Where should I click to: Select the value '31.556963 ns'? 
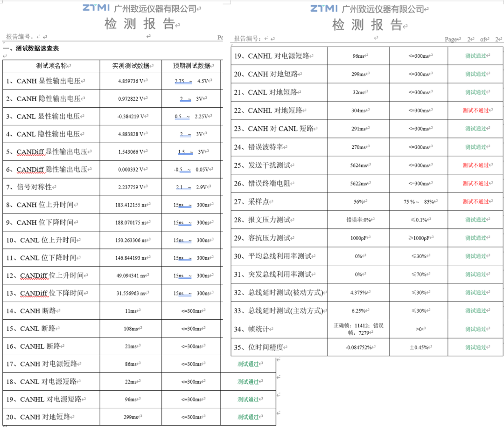(x=131, y=293)
